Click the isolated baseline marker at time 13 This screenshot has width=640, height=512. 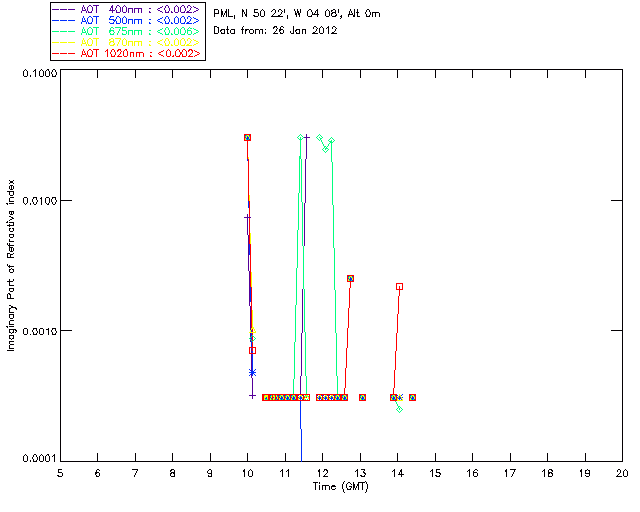point(362,397)
